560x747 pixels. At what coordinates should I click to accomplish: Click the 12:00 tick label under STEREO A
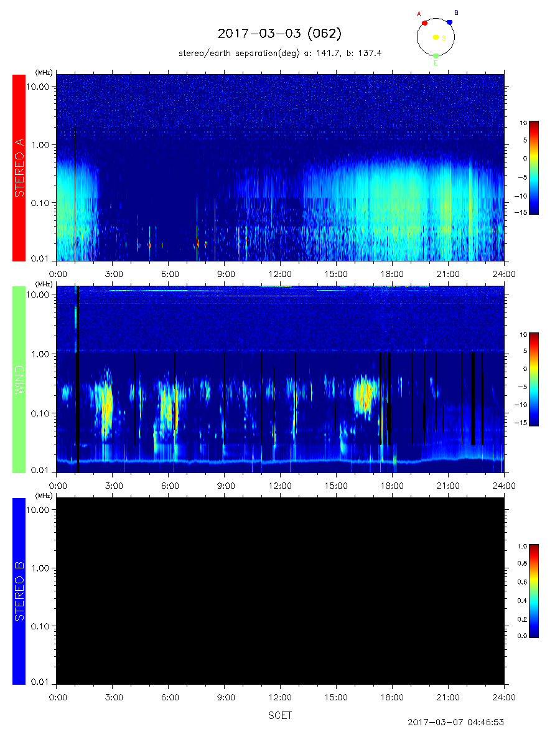[280, 273]
